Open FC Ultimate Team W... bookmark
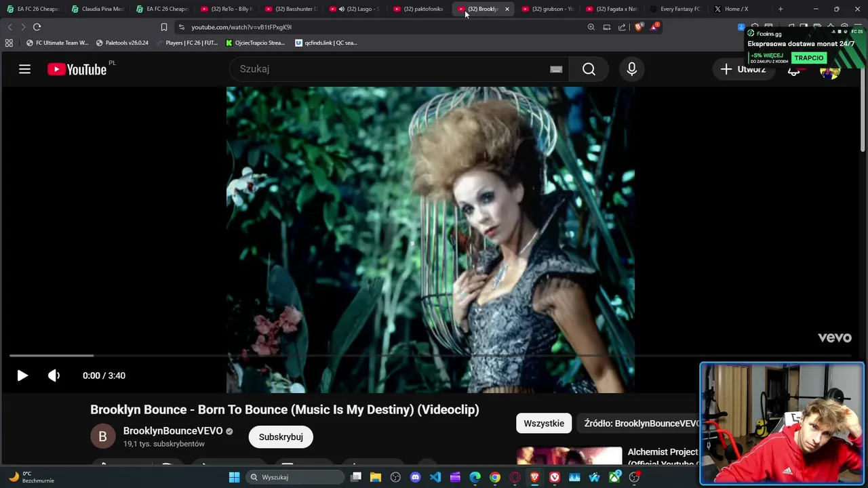Image resolution: width=868 pixels, height=488 pixels. (x=57, y=43)
